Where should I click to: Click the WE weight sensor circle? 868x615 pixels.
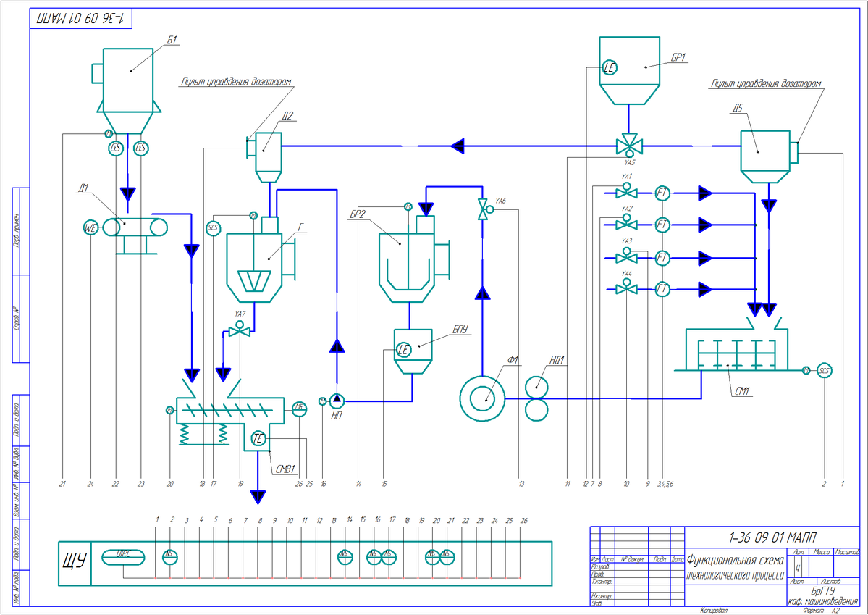tap(90, 227)
